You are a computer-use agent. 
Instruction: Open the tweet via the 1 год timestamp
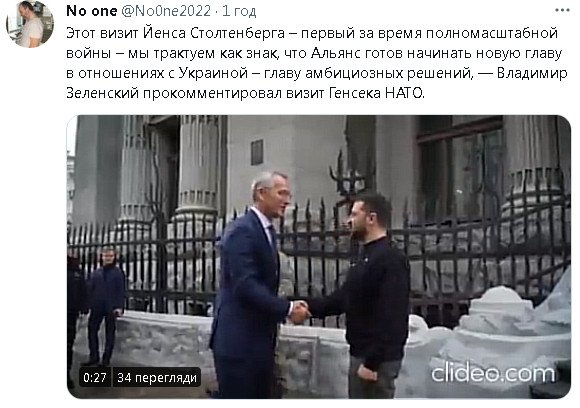click(239, 11)
